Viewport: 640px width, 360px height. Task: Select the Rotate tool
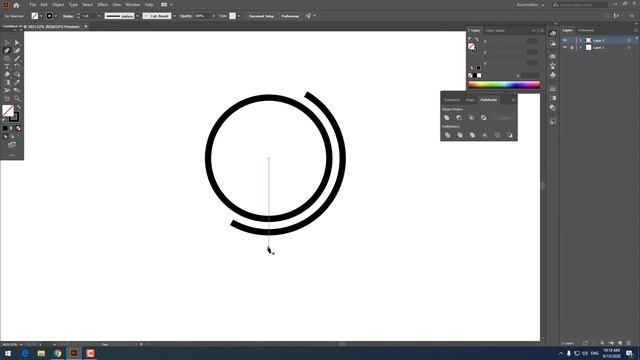tap(17, 67)
